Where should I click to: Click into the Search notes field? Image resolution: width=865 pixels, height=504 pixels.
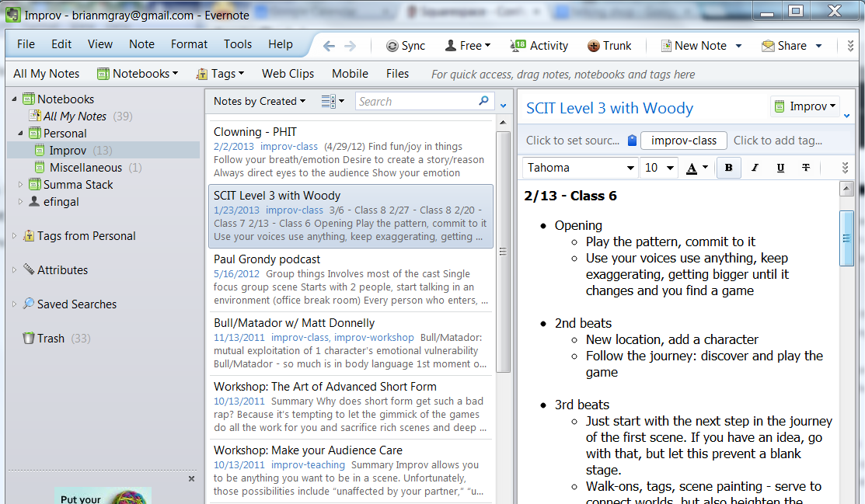click(x=417, y=102)
